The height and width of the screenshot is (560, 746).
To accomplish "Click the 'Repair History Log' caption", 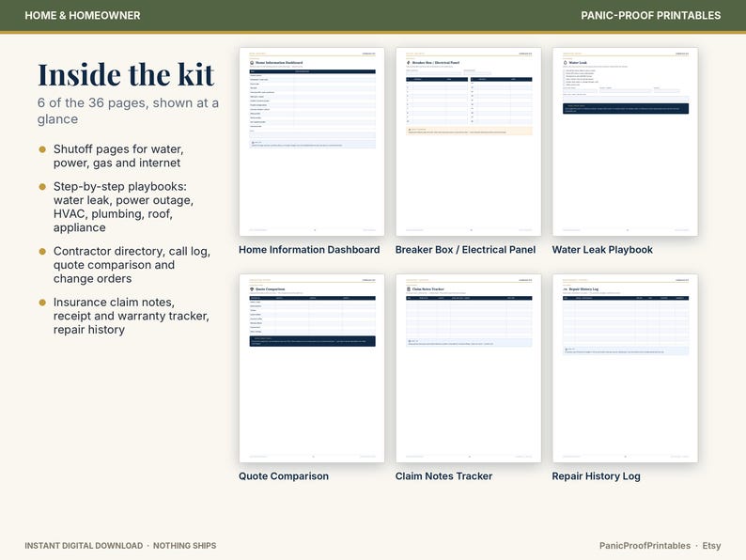I will 596,476.
